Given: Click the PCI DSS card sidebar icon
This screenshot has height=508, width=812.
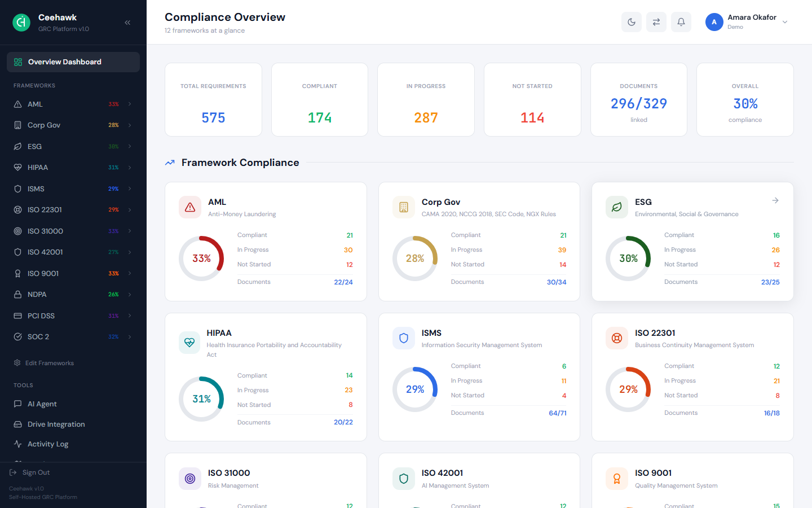Looking at the screenshot, I should tap(17, 316).
